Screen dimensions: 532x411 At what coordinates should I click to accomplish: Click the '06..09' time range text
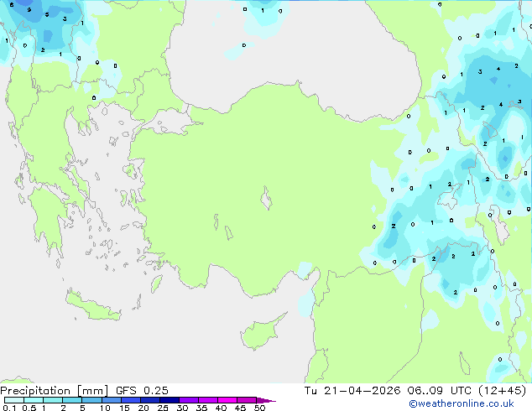[x=425, y=391]
